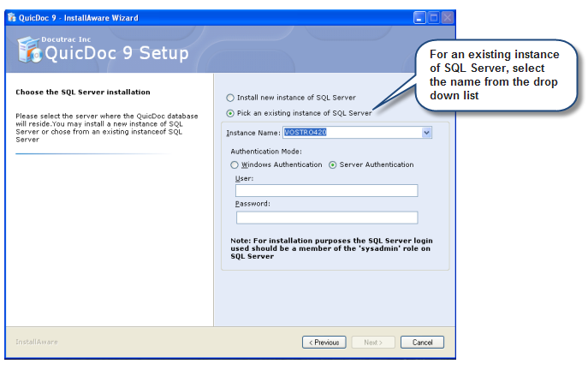The image size is (588, 370).
Task: Focus the User text field
Action: click(327, 190)
